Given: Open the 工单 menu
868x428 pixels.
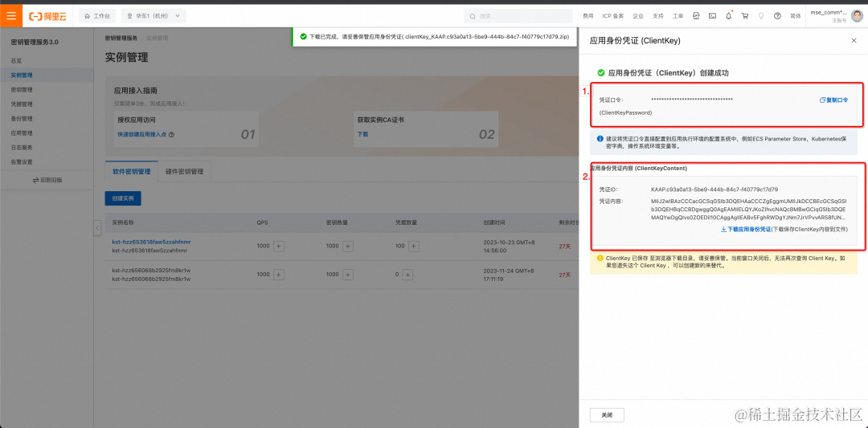Looking at the screenshot, I should coord(678,16).
